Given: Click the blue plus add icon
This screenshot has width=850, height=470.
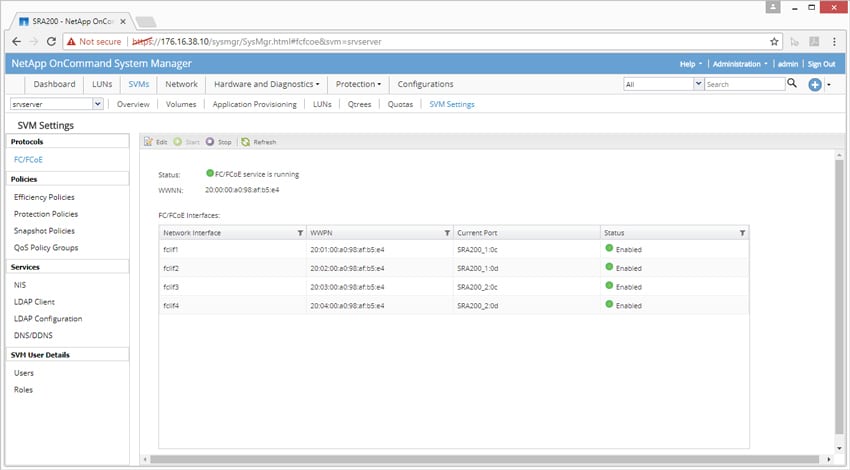Looking at the screenshot, I should coord(814,85).
